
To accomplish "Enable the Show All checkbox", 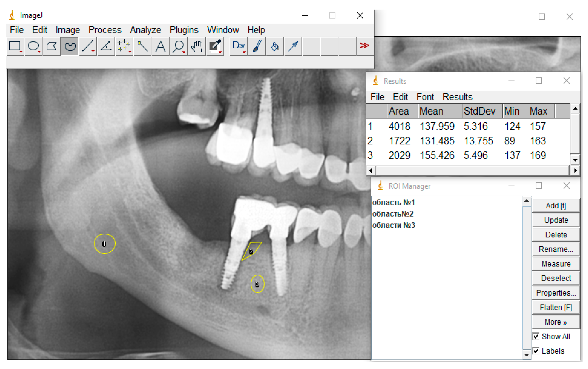I will click(536, 336).
